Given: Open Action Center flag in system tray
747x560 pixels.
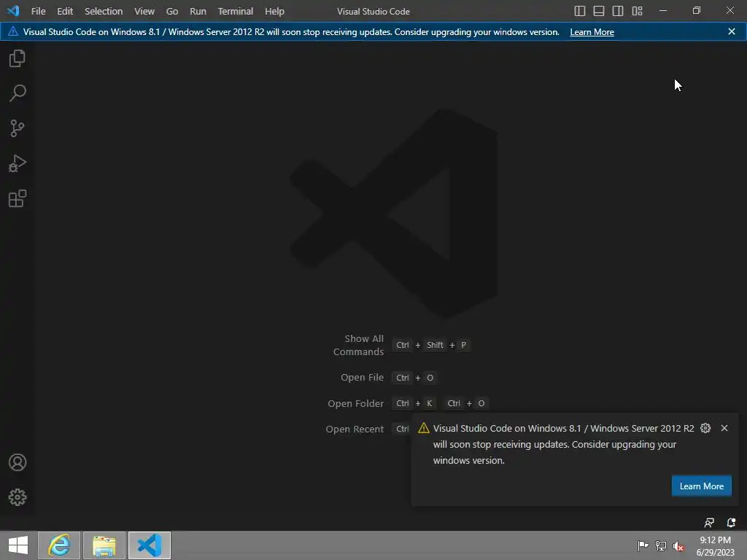Looking at the screenshot, I should [x=643, y=545].
